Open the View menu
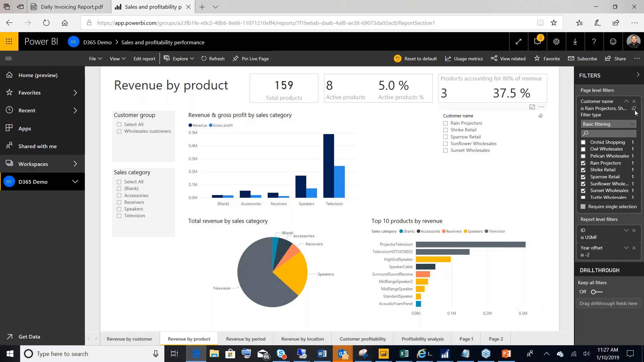 pos(117,58)
